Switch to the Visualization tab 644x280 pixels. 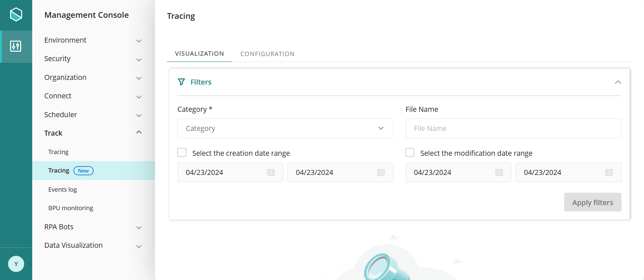(200, 54)
